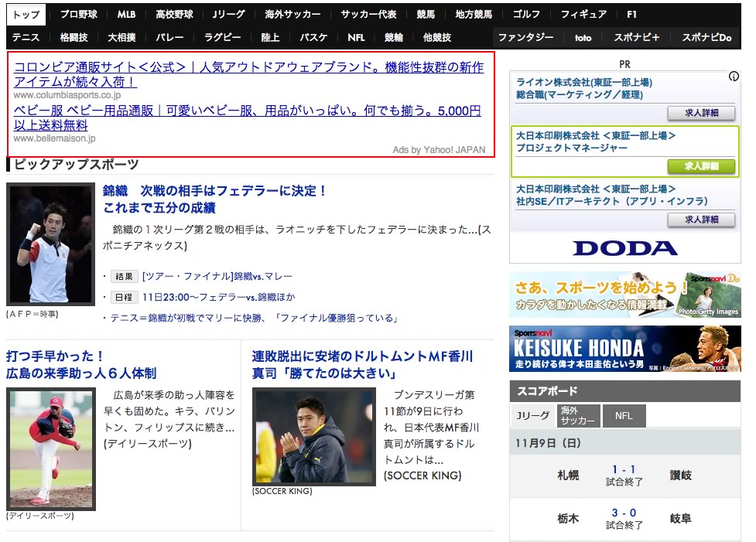Click www.bellemaison.jp URL text

pyautogui.click(x=54, y=138)
